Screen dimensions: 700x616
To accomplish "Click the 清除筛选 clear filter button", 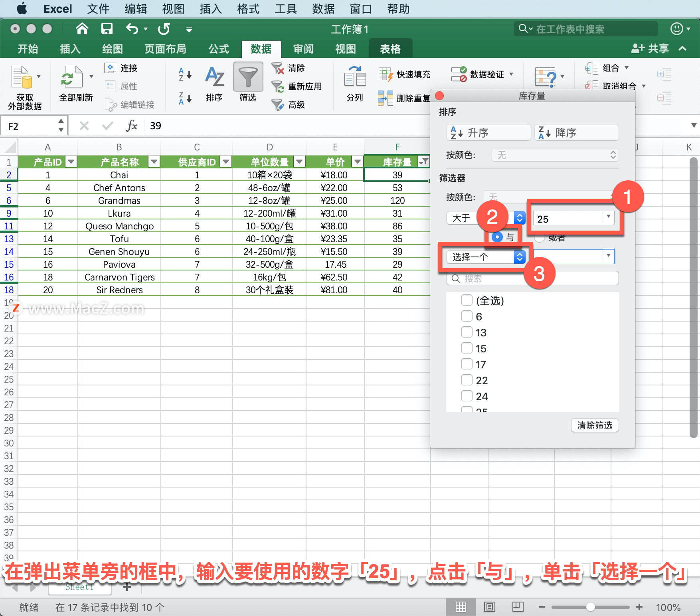I will click(595, 425).
